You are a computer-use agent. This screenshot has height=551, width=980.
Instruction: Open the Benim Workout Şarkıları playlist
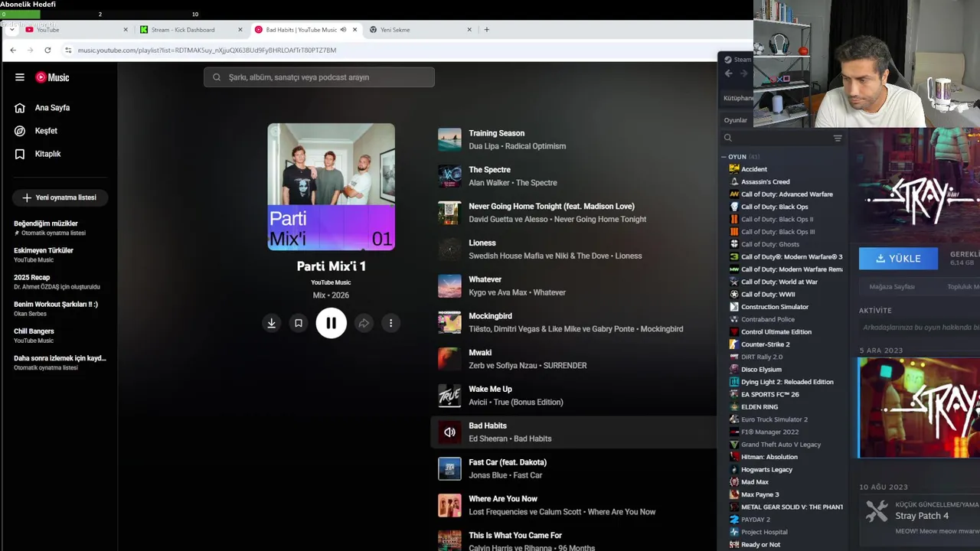[x=56, y=308]
